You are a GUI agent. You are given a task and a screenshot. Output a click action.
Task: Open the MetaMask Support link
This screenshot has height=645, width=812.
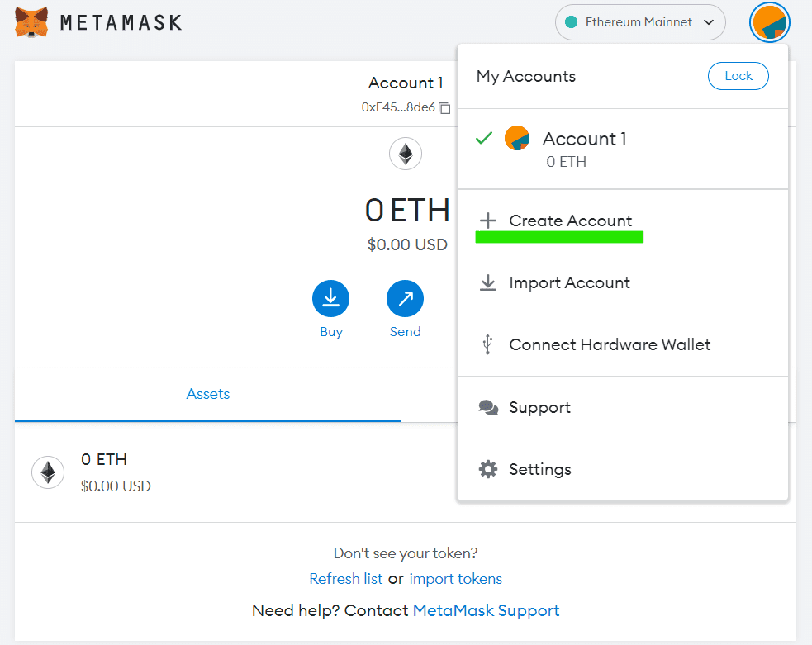[486, 610]
